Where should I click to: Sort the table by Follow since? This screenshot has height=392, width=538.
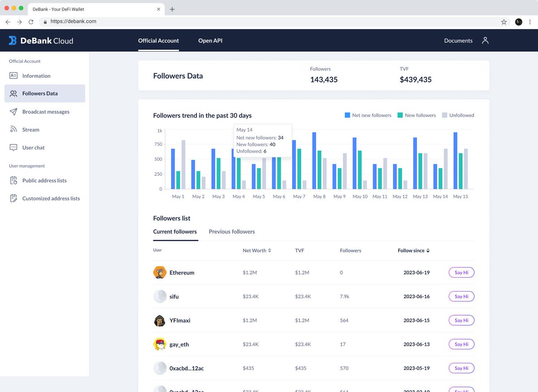click(x=414, y=251)
